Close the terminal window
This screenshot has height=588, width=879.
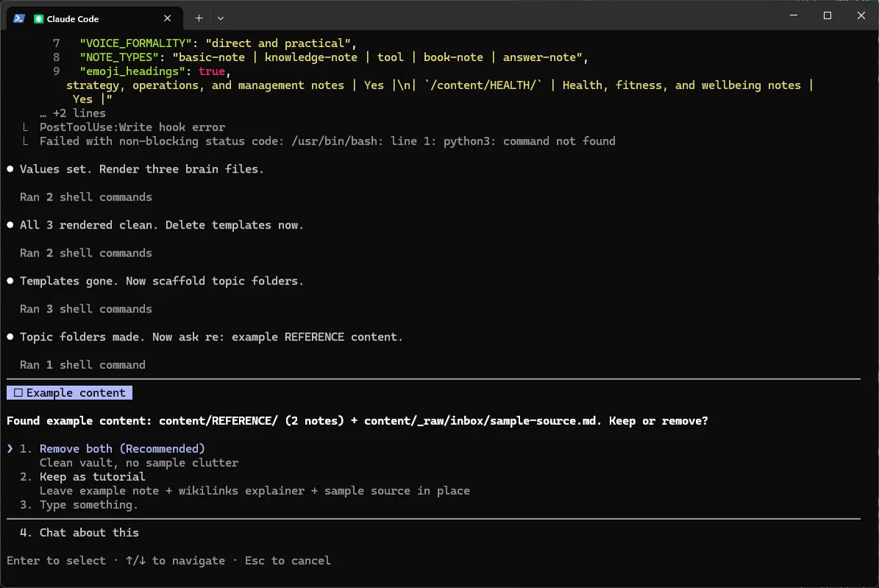(x=861, y=15)
